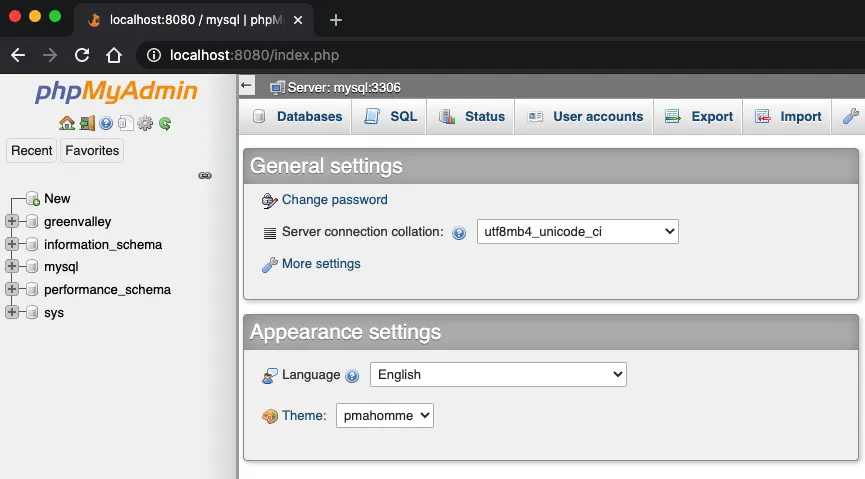This screenshot has height=479, width=865.
Task: Open Server connection collation dropdown
Action: (x=577, y=232)
